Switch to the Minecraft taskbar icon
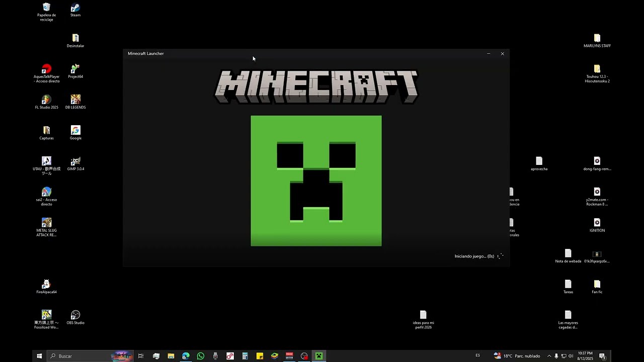644x362 pixels. 319,356
